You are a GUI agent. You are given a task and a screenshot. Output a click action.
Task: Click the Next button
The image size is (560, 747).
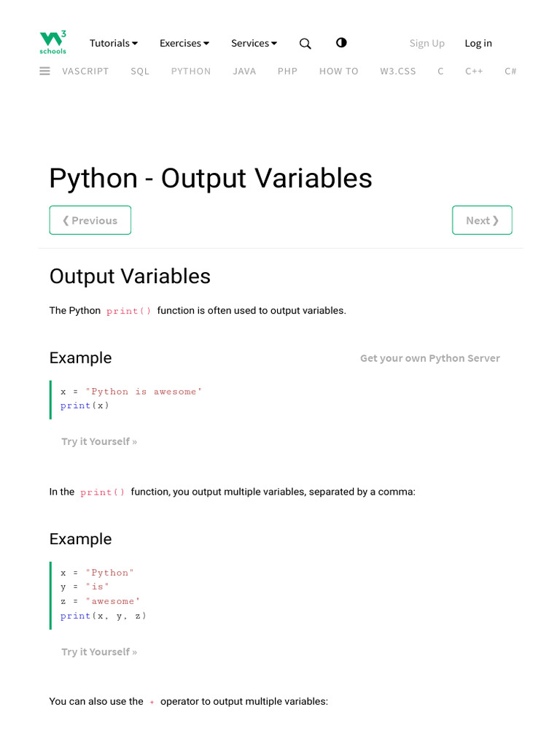coord(482,220)
